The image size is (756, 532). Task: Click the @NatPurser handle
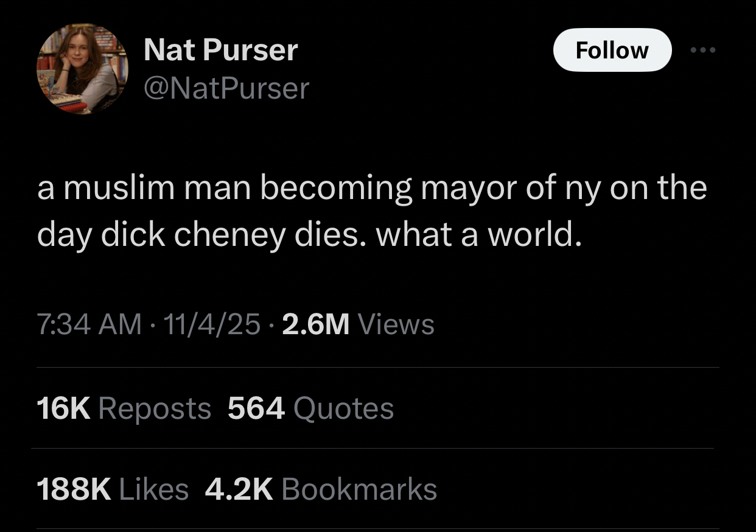pyautogui.click(x=226, y=88)
